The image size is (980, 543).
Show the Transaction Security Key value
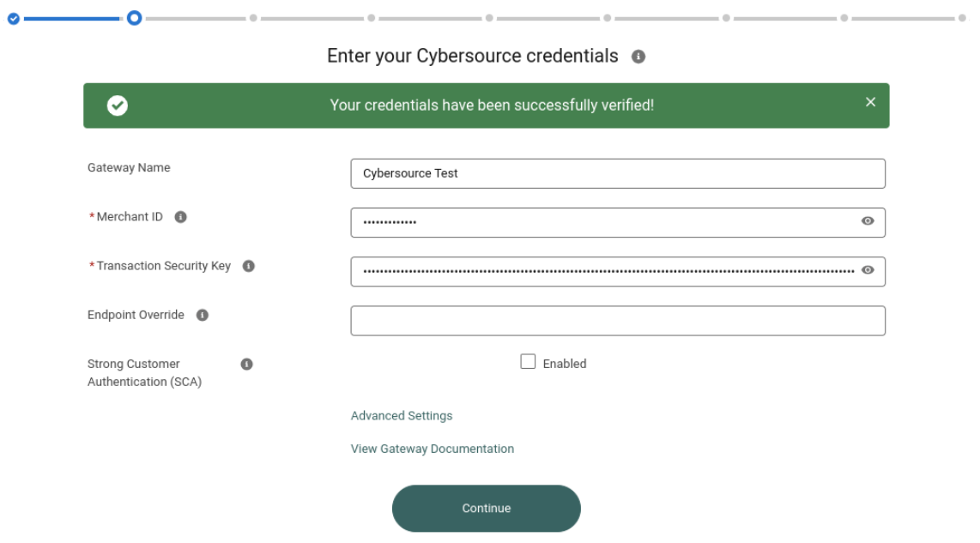point(868,270)
